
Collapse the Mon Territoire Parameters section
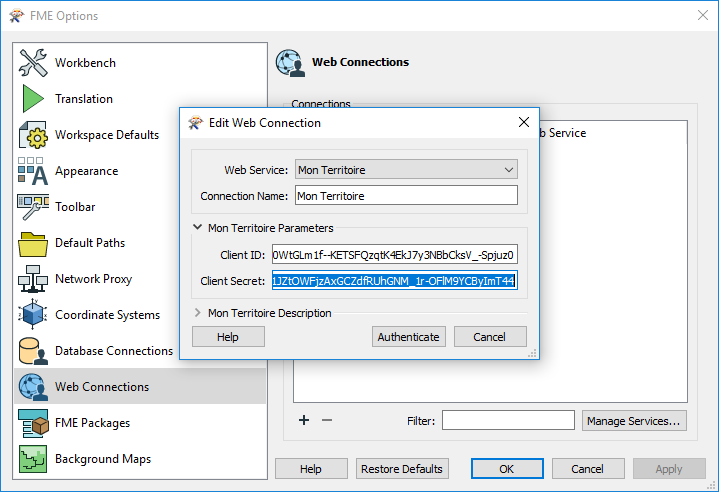pyautogui.click(x=198, y=228)
